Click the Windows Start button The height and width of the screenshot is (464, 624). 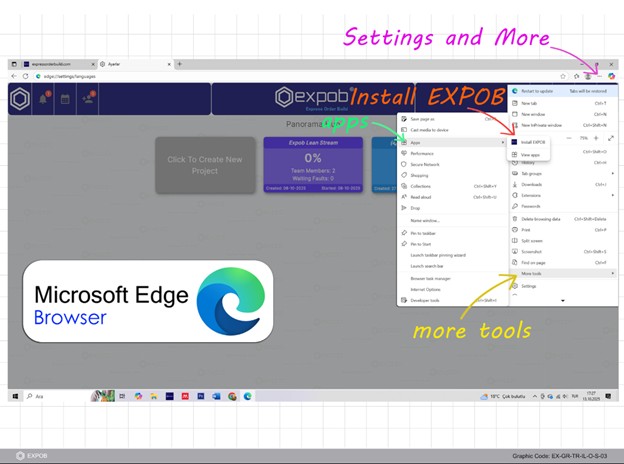[15, 396]
